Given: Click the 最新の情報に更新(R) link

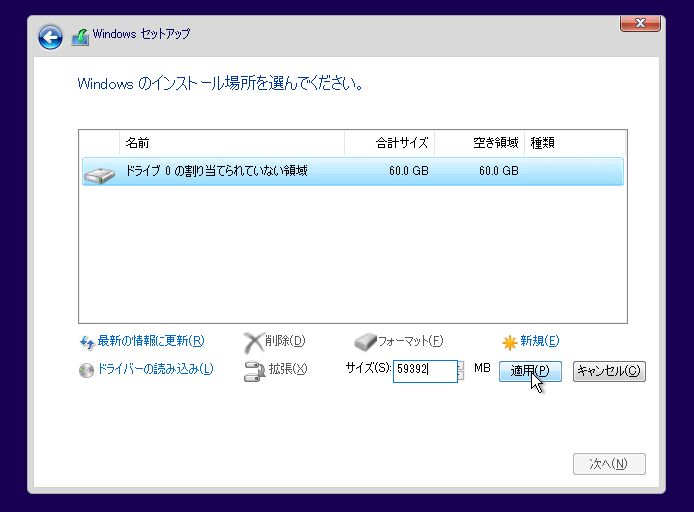Looking at the screenshot, I should [150, 341].
